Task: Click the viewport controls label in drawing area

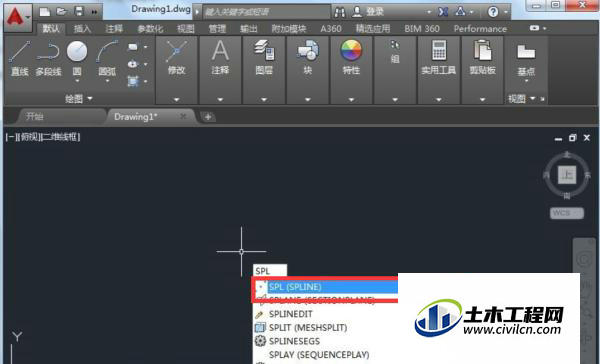Action: click(43, 137)
